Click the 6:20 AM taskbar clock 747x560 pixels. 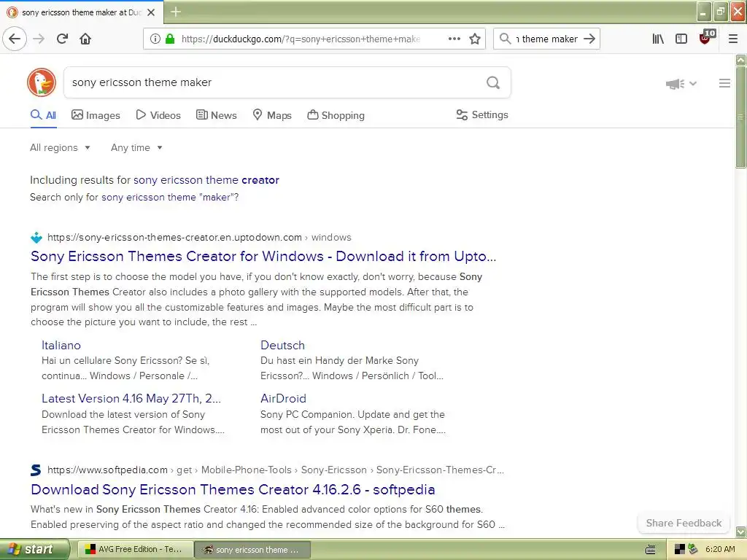pos(720,550)
